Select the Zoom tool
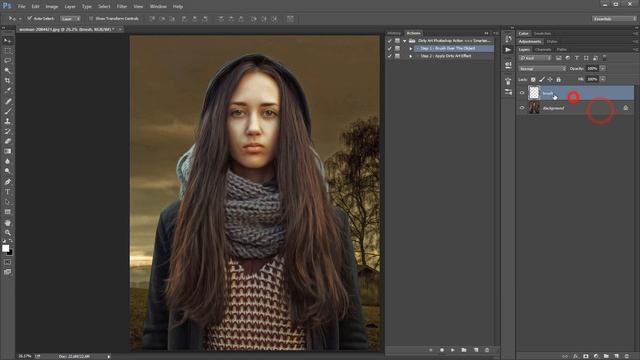This screenshot has width=640, height=360. coord(7,233)
